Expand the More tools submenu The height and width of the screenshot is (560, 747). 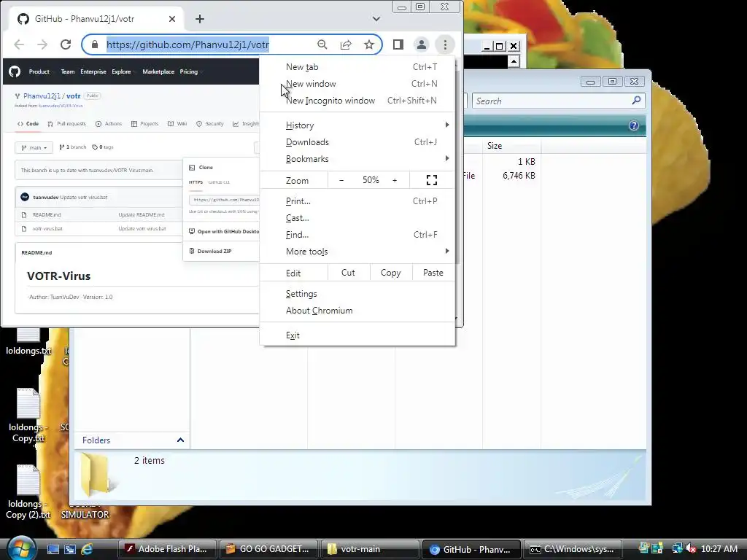tap(357, 252)
